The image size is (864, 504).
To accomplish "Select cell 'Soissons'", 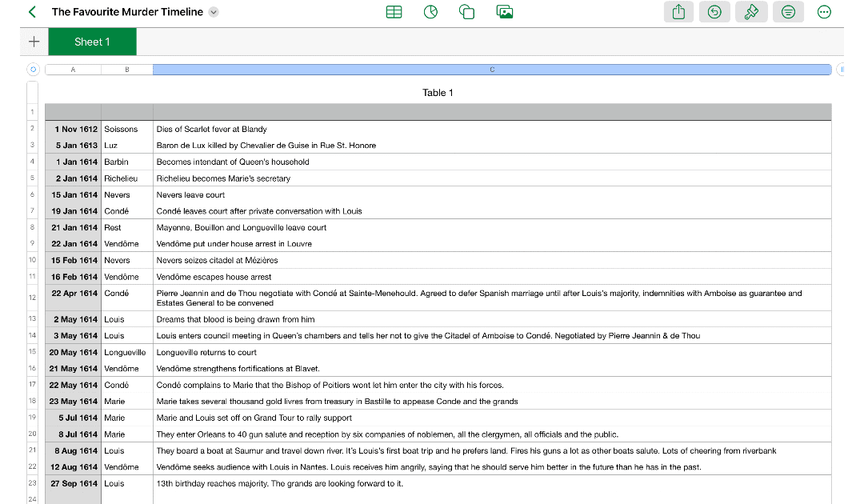I will tap(126, 129).
